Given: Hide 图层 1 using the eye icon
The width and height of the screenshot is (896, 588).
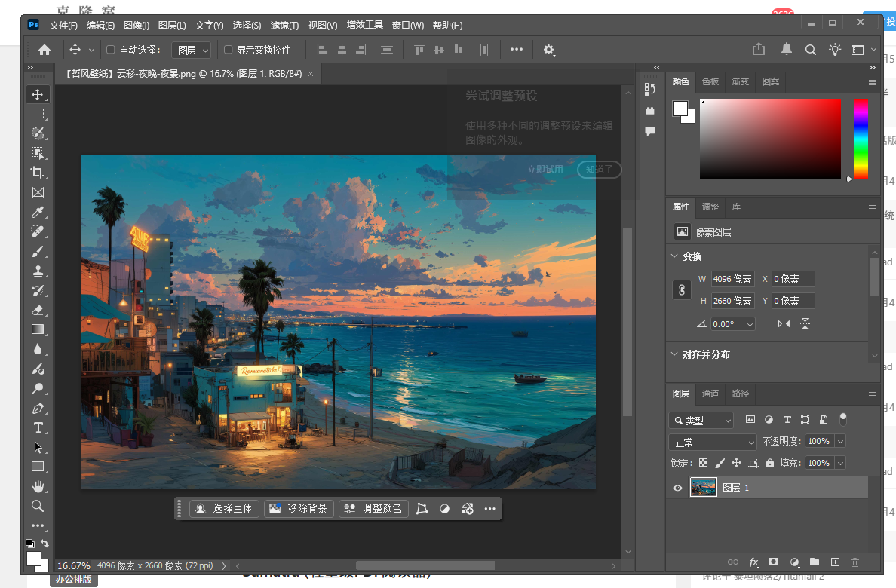Looking at the screenshot, I should 677,488.
